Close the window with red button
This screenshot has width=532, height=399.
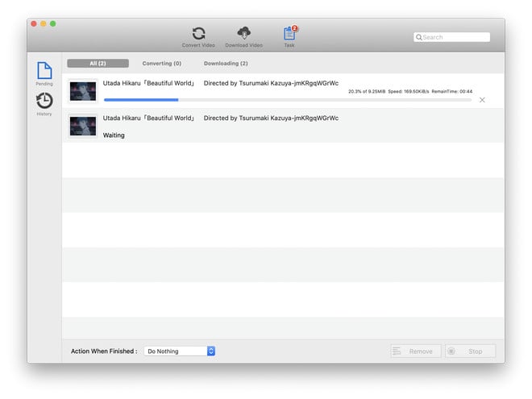pyautogui.click(x=34, y=23)
